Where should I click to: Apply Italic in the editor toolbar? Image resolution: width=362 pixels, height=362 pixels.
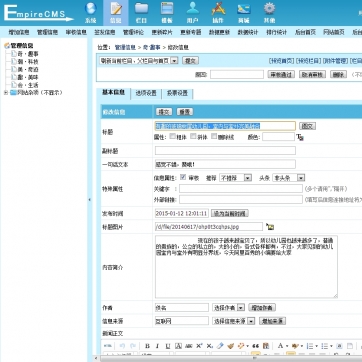click(157, 346)
